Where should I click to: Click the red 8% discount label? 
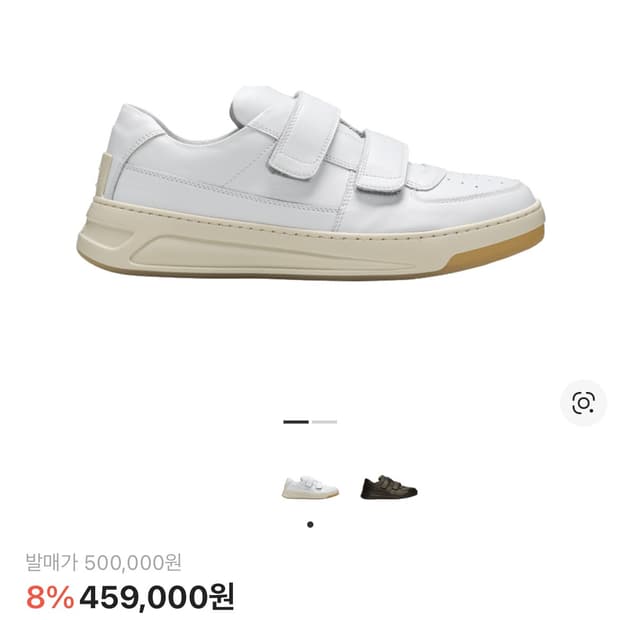[x=50, y=597]
